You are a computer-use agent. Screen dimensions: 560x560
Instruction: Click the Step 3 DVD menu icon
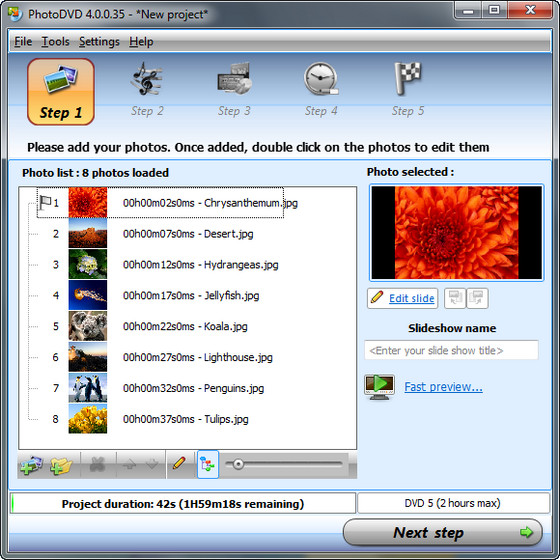235,79
